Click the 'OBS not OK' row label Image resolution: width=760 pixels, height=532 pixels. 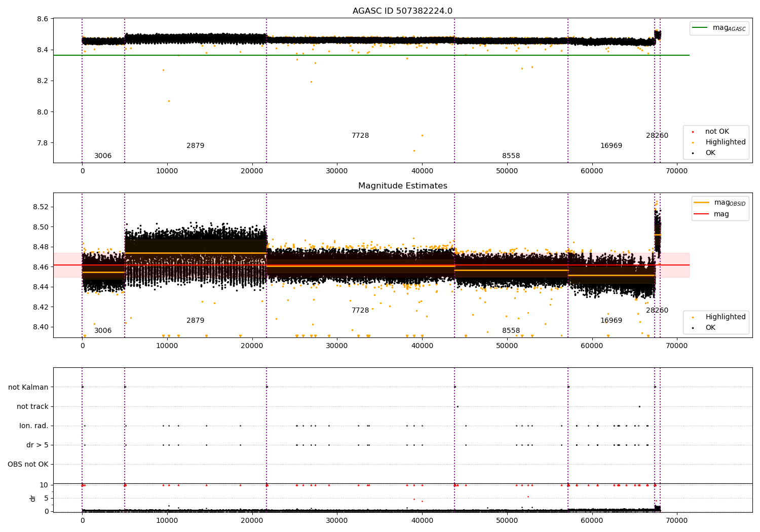click(28, 465)
